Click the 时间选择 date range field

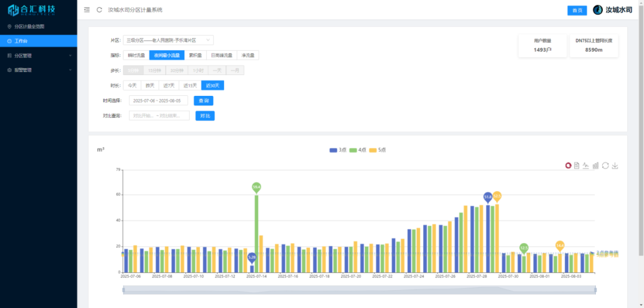tap(158, 101)
